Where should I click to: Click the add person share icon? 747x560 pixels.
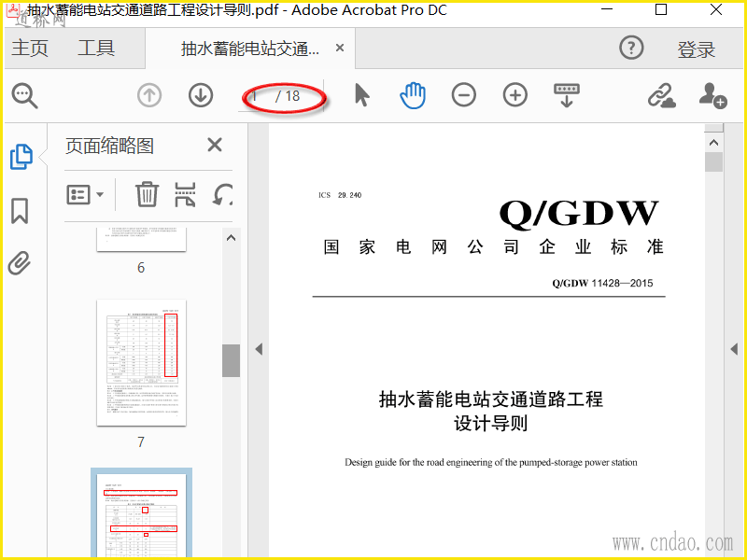pyautogui.click(x=712, y=95)
